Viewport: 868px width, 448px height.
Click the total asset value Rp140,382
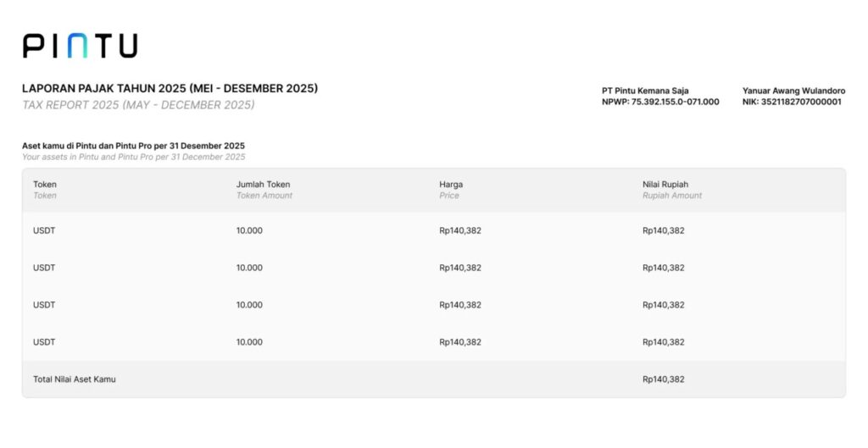click(664, 379)
